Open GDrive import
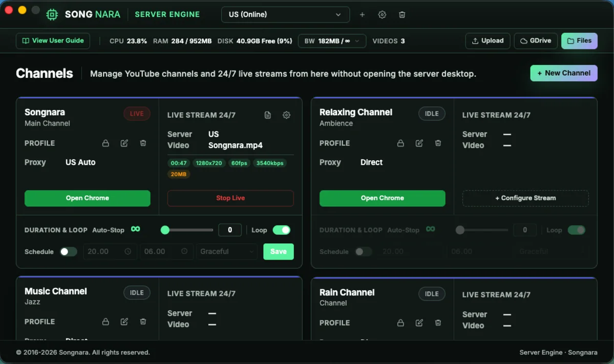 (535, 41)
